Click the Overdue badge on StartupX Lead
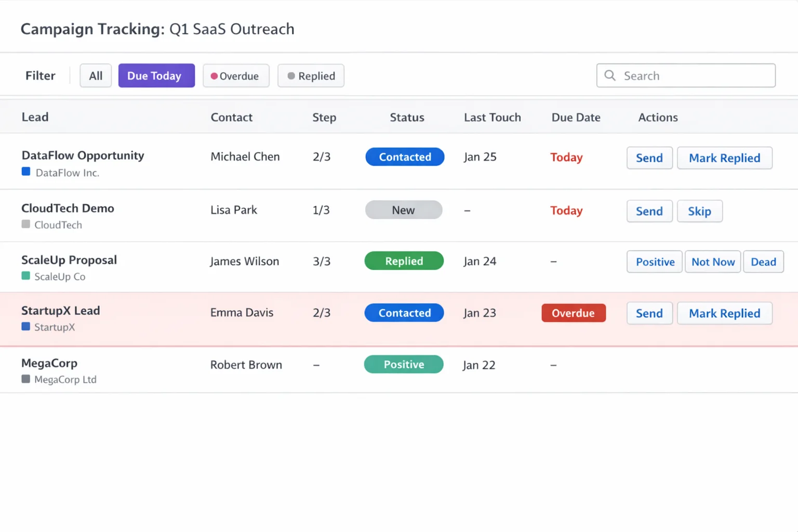Image resolution: width=798 pixels, height=532 pixels. [574, 313]
